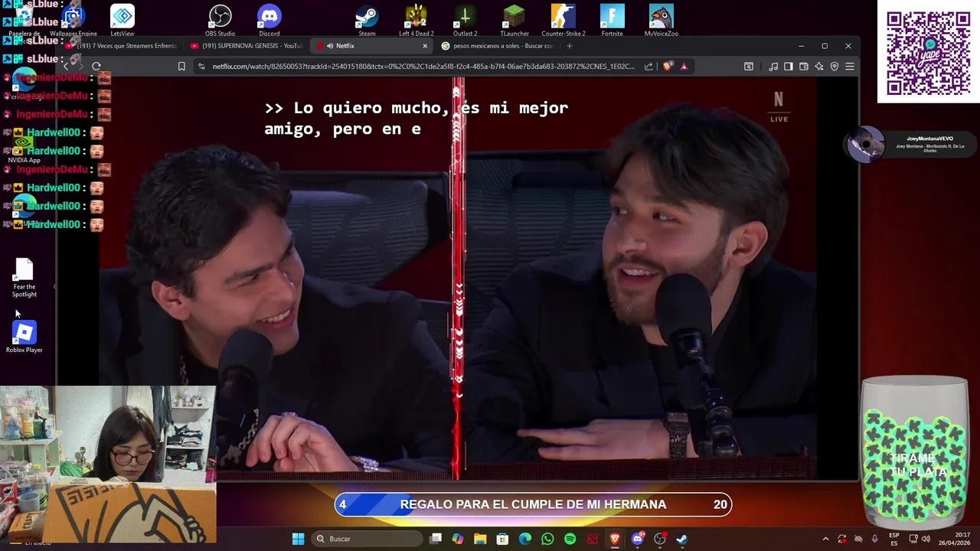Open Brave Shields lion icon

point(668,67)
